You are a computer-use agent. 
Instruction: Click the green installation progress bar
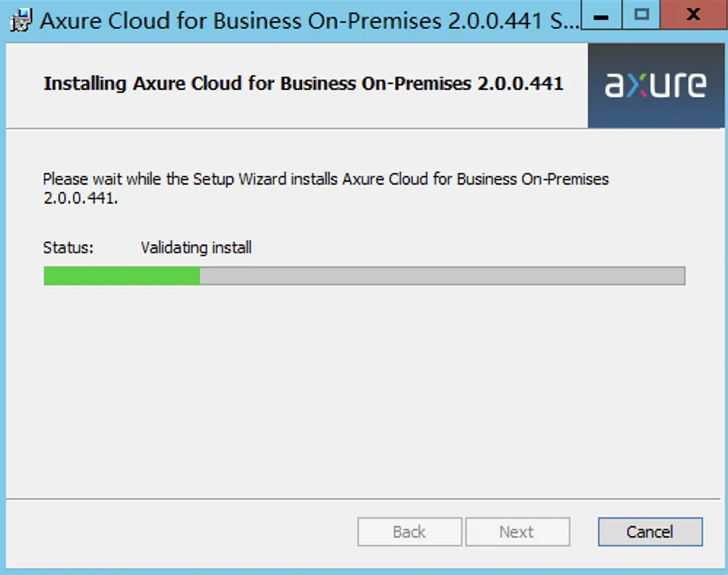coord(120,276)
